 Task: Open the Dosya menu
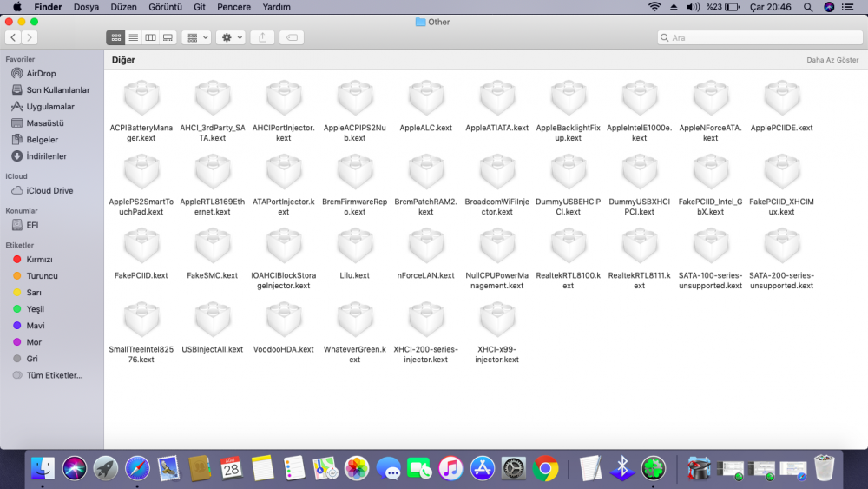pyautogui.click(x=86, y=7)
